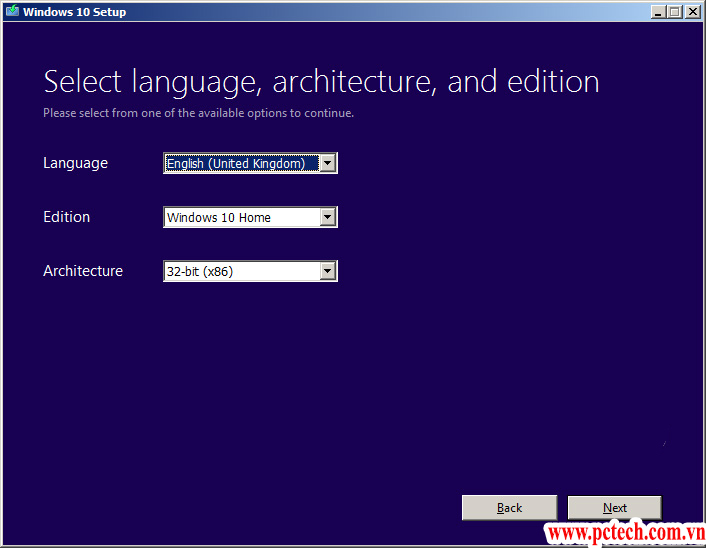Image resolution: width=706 pixels, height=548 pixels.
Task: Select the English (United Kingdom) language field
Action: tap(240, 163)
